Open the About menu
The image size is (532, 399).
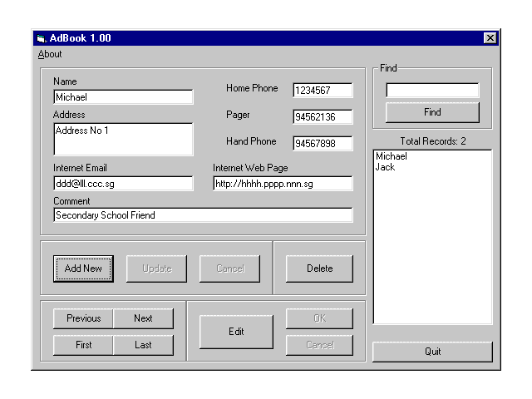pyautogui.click(x=50, y=54)
